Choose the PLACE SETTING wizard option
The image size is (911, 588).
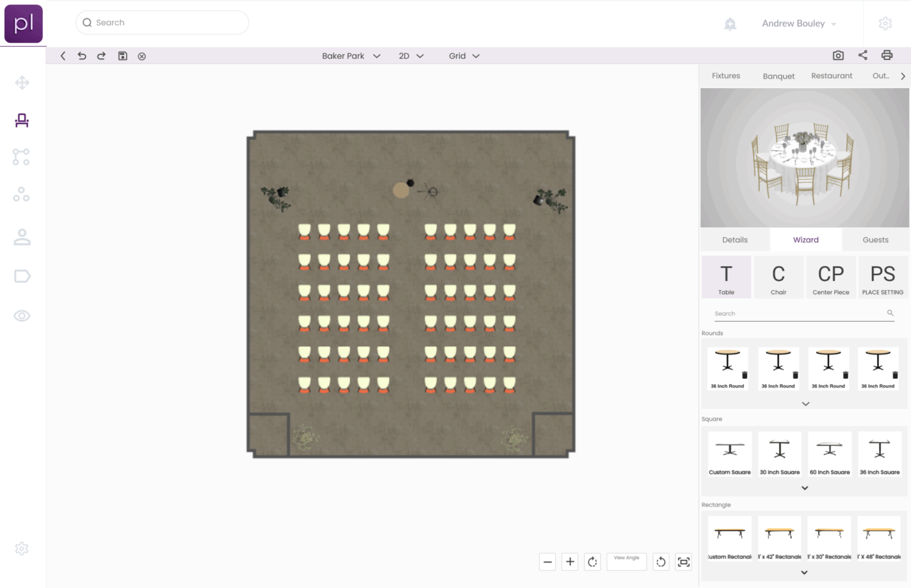[883, 277]
